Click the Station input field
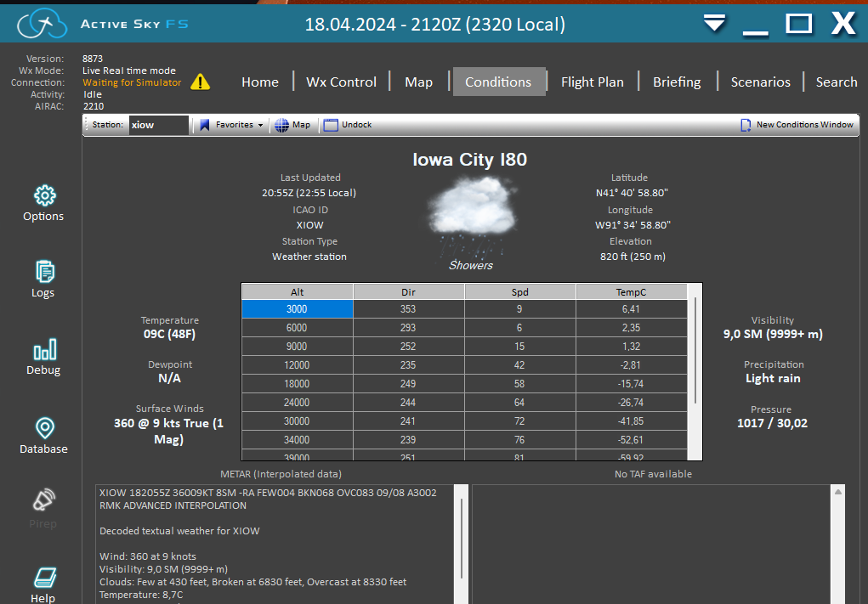Screen dimensions: 868x604 point(158,124)
